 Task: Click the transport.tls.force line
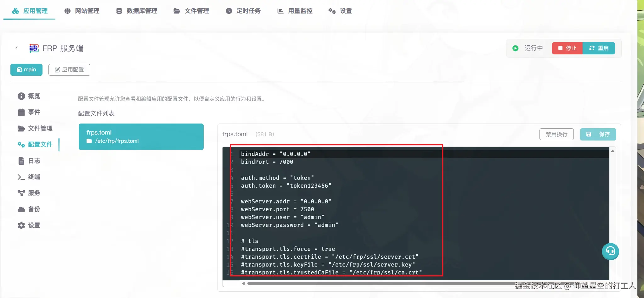tap(288, 249)
